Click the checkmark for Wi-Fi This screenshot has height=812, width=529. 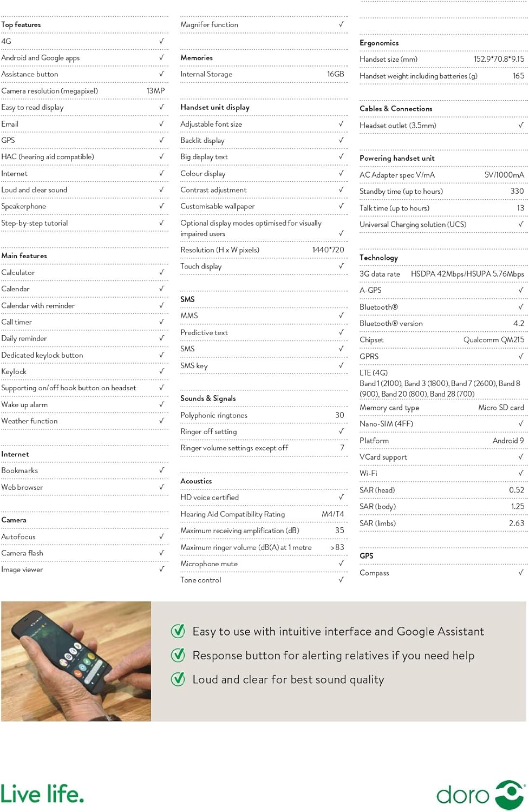pyautogui.click(x=521, y=473)
